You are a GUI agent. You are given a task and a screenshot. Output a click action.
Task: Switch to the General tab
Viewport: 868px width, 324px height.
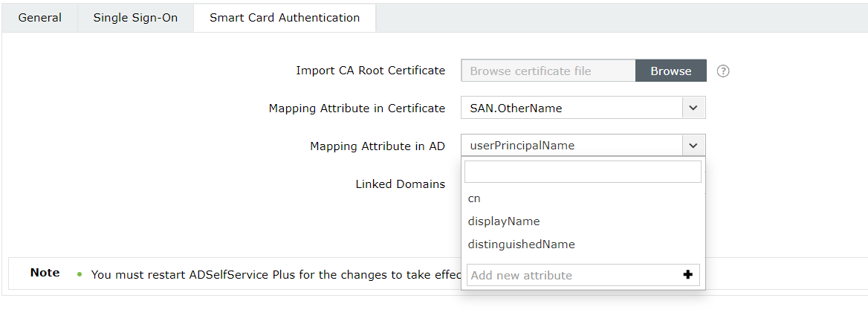click(x=40, y=18)
